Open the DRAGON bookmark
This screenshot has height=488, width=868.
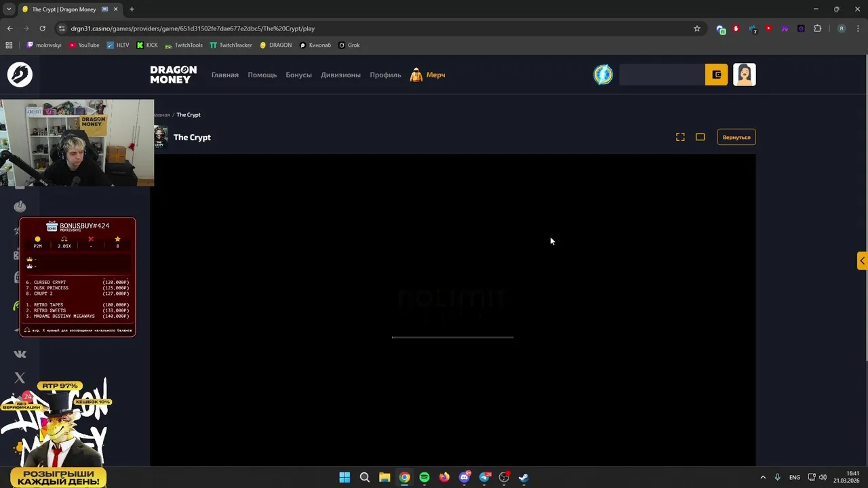(276, 45)
